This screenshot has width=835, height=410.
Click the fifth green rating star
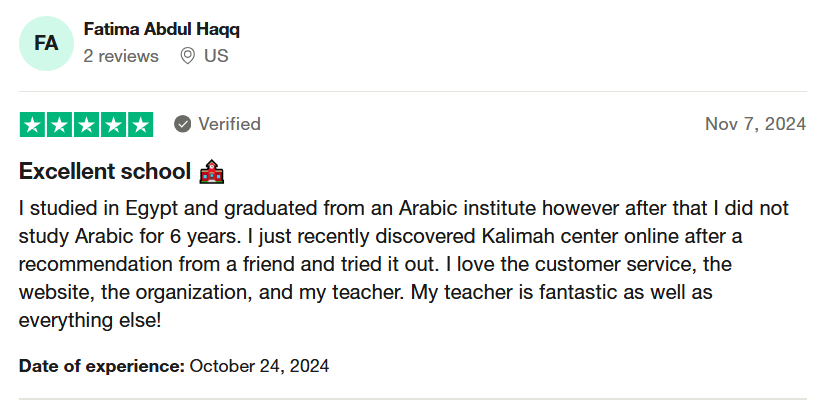click(140, 125)
